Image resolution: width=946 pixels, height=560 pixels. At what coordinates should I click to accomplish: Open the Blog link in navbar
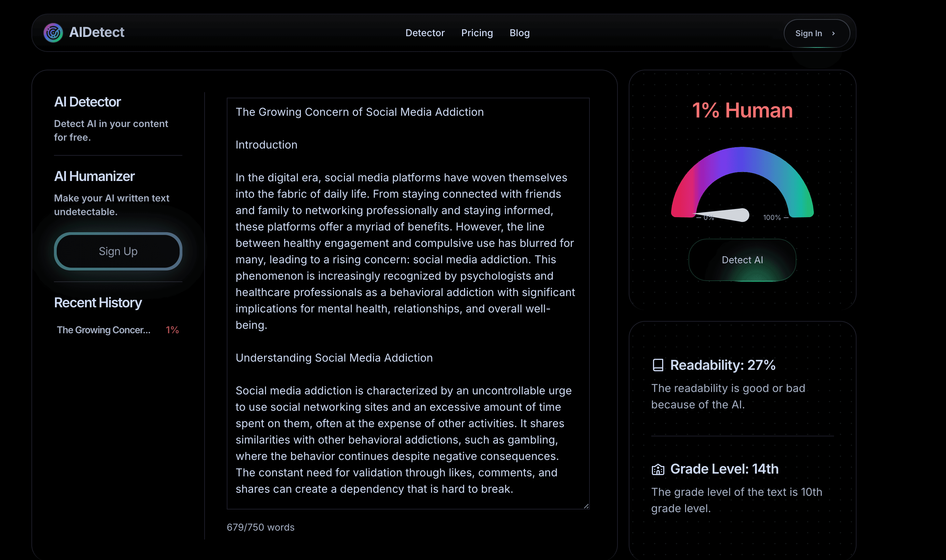point(519,33)
